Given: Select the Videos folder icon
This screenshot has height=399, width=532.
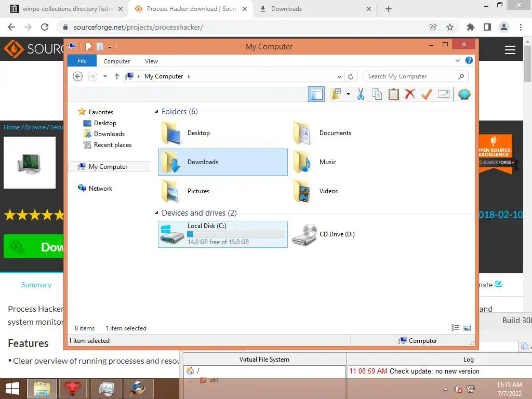Looking at the screenshot, I should [x=302, y=191].
